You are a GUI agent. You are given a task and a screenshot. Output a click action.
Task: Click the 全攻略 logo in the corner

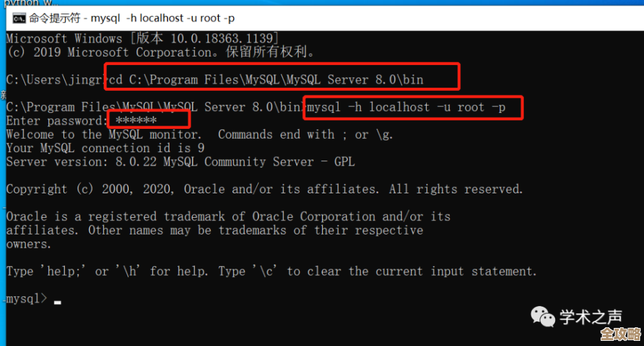(x=619, y=334)
